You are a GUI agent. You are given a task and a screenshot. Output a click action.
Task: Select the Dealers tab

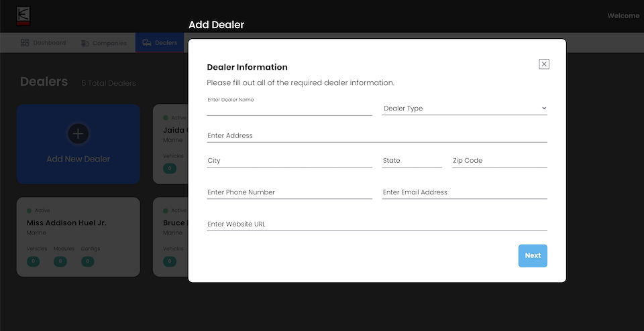point(160,43)
